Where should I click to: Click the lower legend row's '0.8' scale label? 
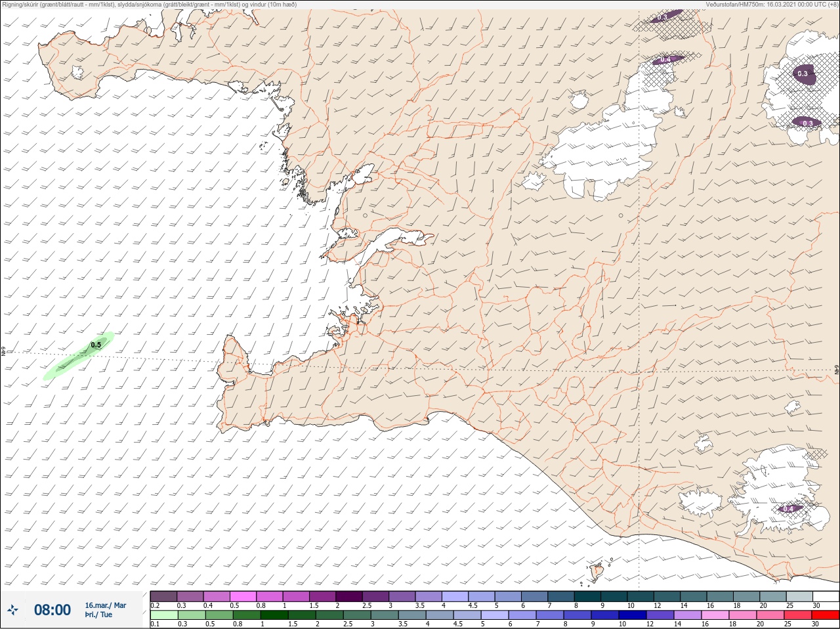237,624
